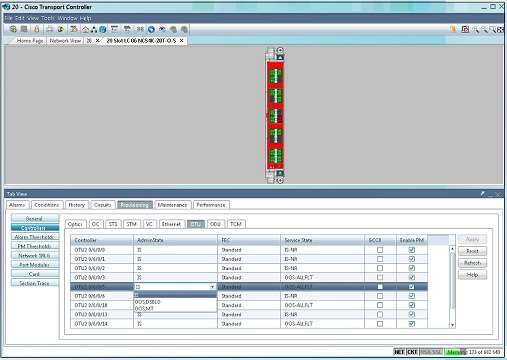Click the Reset button
The width and height of the screenshot is (507, 360).
(x=472, y=251)
